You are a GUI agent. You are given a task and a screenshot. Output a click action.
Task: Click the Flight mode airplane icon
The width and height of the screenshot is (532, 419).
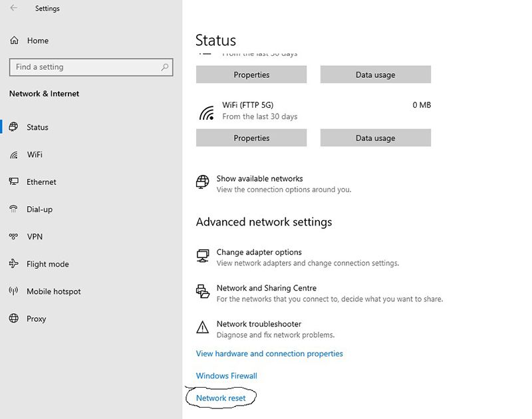point(14,264)
